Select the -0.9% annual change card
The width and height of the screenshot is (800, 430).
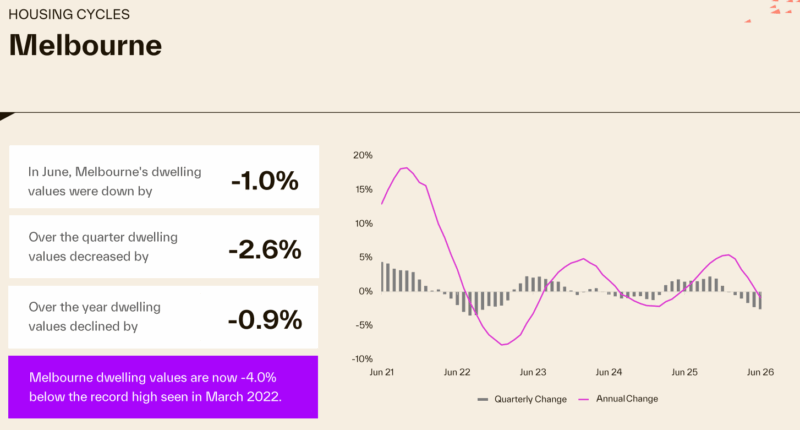[x=163, y=317]
